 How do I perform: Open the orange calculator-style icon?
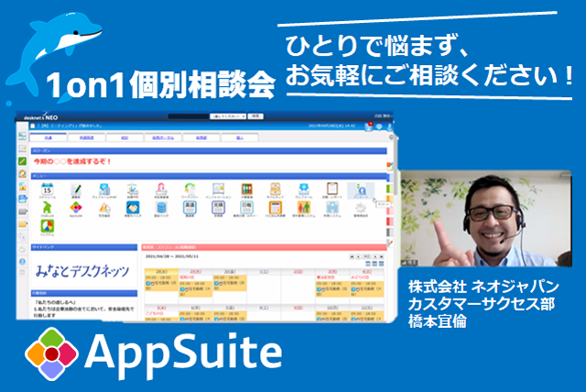point(276,207)
